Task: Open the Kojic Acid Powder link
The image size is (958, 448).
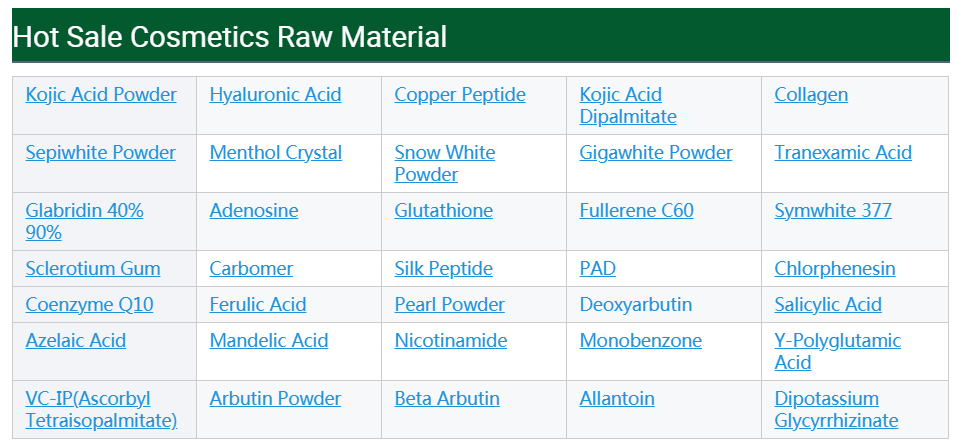Action: tap(101, 95)
